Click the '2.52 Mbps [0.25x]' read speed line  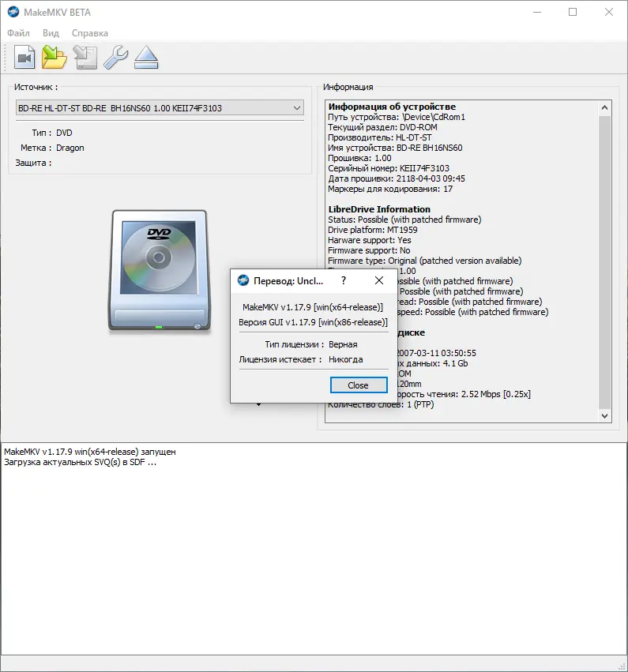464,394
